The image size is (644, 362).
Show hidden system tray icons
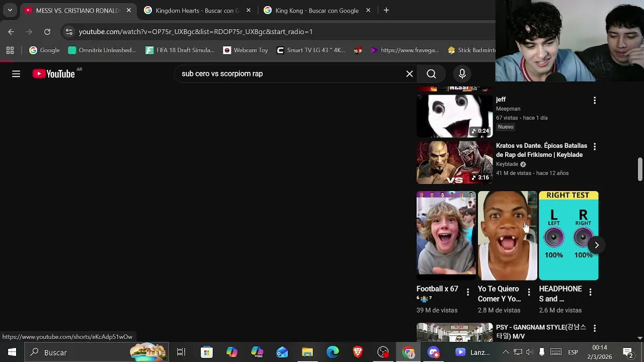pos(506,352)
